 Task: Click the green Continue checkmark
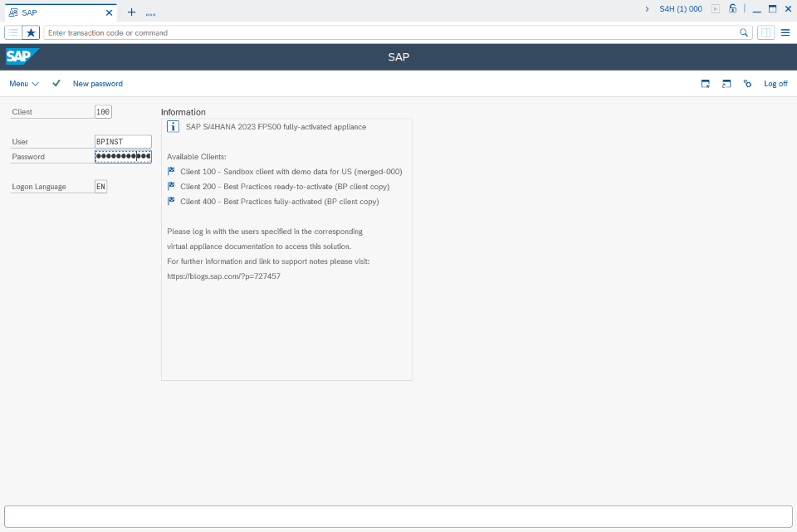coord(56,84)
